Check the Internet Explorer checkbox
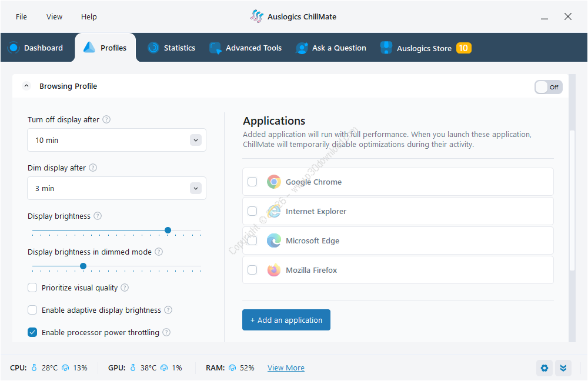Image resolution: width=588 pixels, height=381 pixels. (252, 211)
